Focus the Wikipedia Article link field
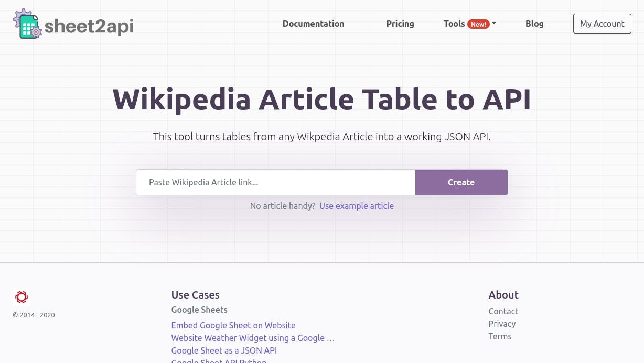The width and height of the screenshot is (644, 363). point(276,182)
